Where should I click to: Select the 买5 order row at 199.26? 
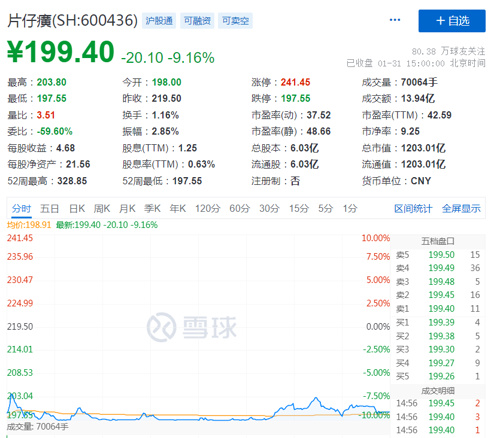[x=438, y=376]
